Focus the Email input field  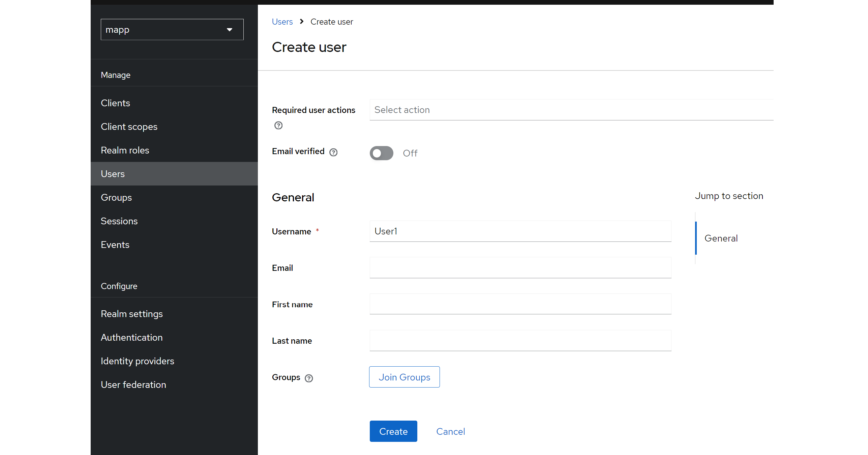520,268
